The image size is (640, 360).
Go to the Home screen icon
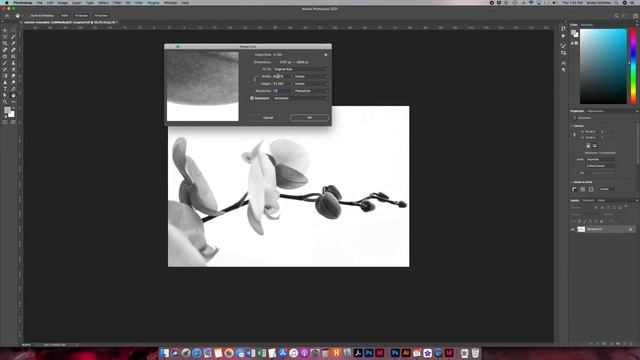(7, 16)
